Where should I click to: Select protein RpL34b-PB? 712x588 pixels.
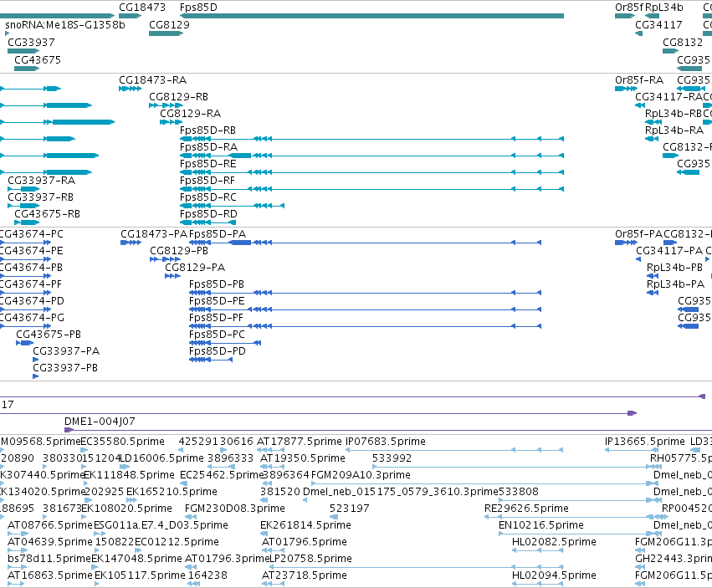click(x=674, y=268)
